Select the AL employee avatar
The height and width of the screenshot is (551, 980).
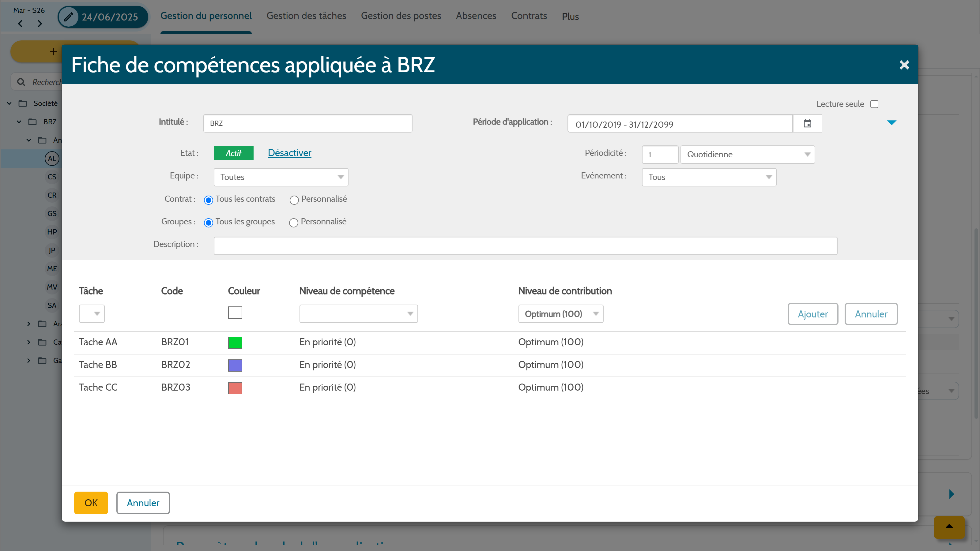click(52, 159)
